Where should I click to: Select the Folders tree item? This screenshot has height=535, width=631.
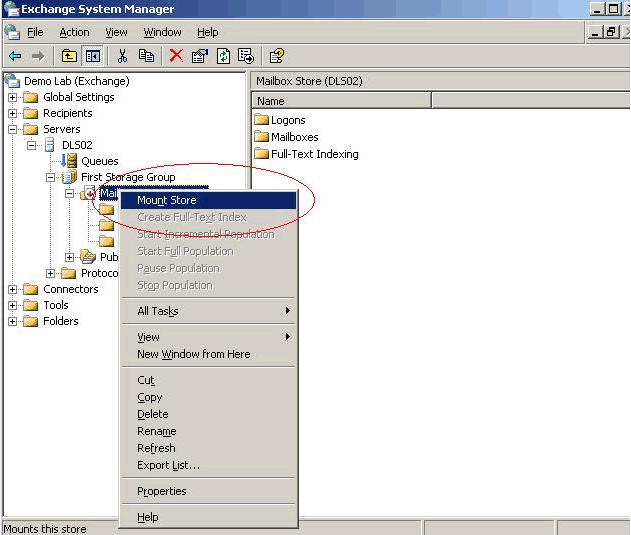coord(61,321)
